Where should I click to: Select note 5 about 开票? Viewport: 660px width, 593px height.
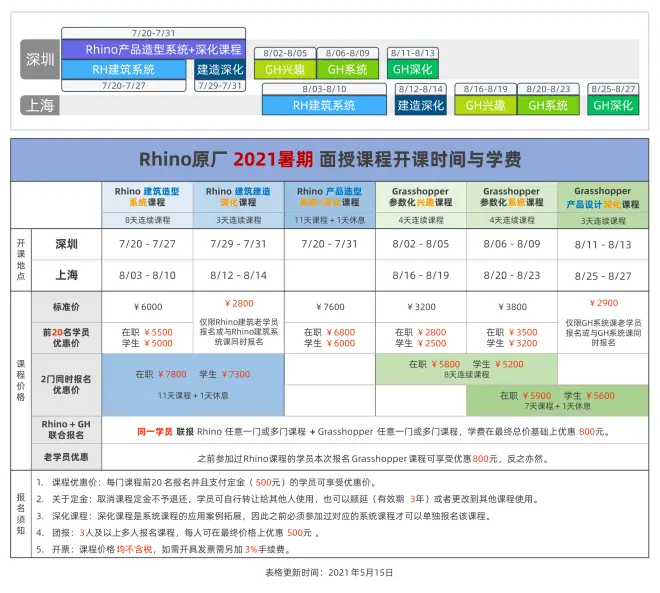point(163,549)
